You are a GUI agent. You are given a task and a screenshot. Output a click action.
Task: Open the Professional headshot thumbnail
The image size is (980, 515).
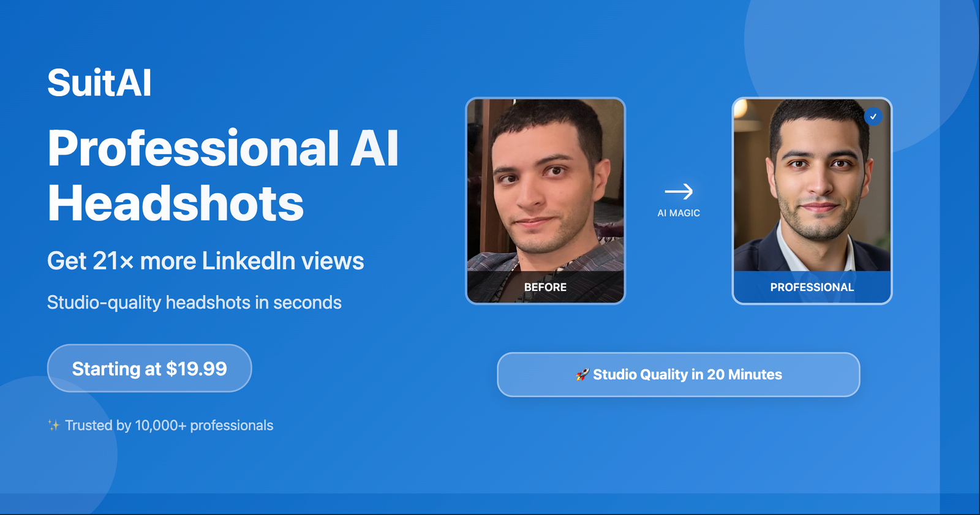812,201
